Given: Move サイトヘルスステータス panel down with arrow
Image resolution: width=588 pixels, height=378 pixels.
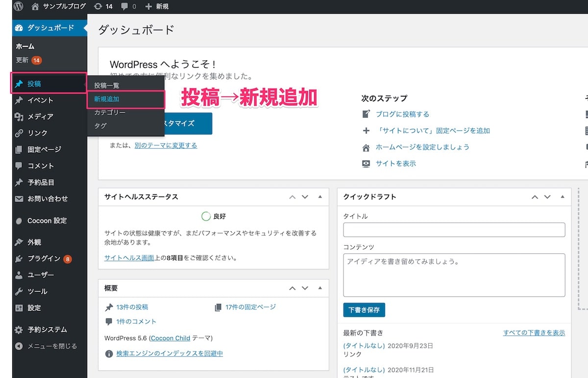Looking at the screenshot, I should coord(305,197).
